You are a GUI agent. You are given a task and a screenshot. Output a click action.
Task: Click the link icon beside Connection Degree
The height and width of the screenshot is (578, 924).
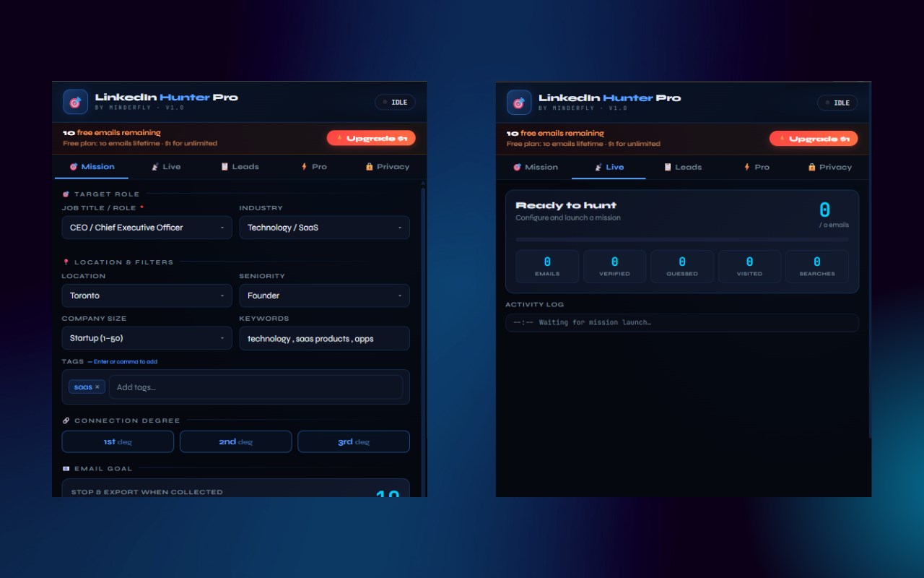click(x=66, y=420)
